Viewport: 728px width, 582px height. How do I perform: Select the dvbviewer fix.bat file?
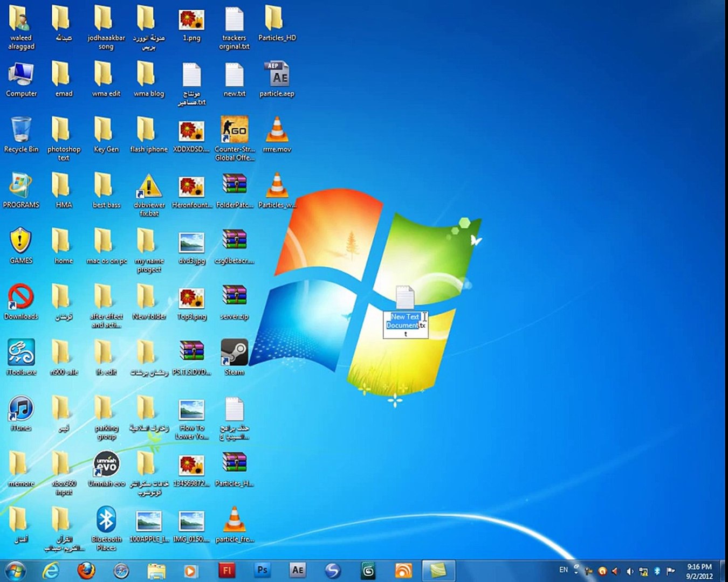point(149,195)
